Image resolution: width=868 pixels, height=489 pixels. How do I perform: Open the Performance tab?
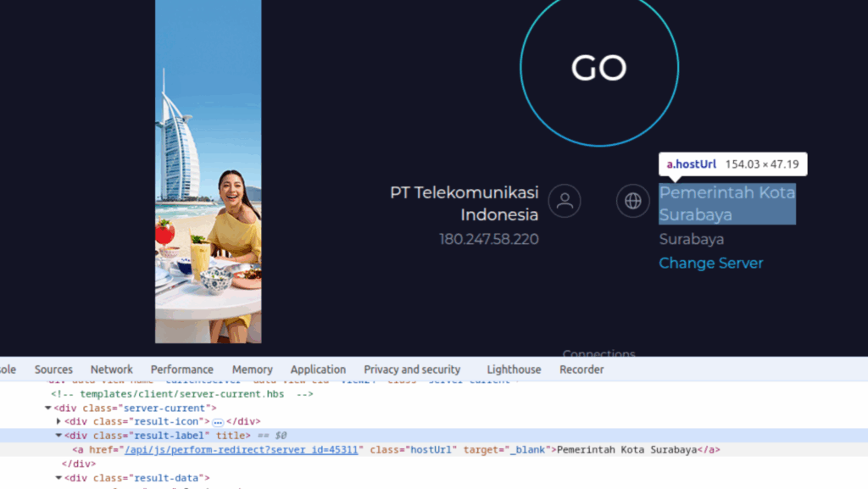[181, 369]
